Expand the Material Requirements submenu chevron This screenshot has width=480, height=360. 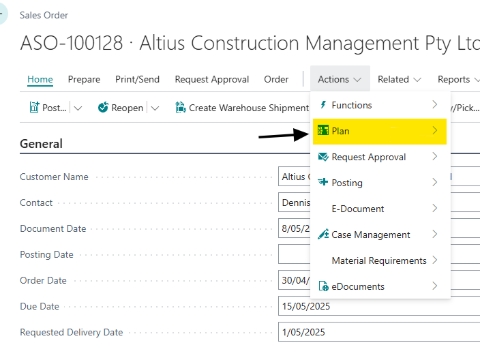pos(434,260)
